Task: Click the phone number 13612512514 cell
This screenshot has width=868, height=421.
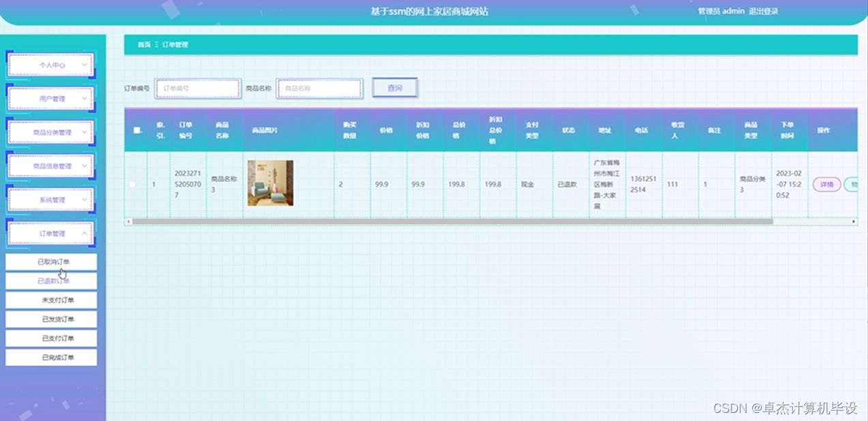Action: 643,185
